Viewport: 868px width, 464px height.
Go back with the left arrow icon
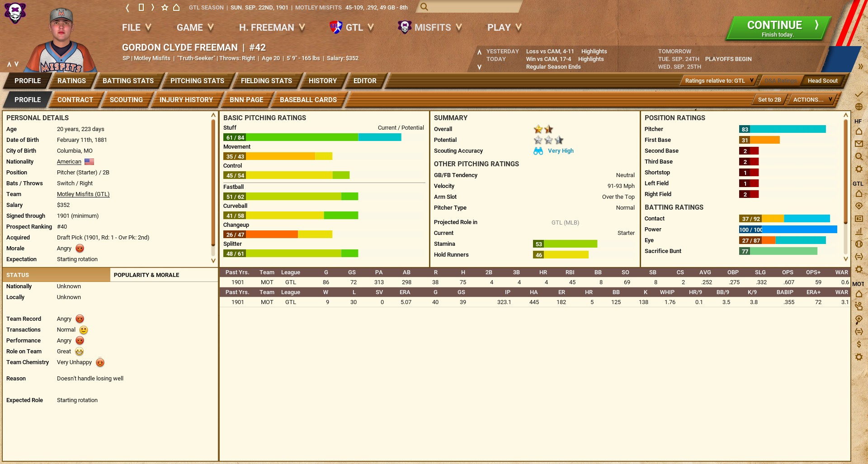click(127, 7)
